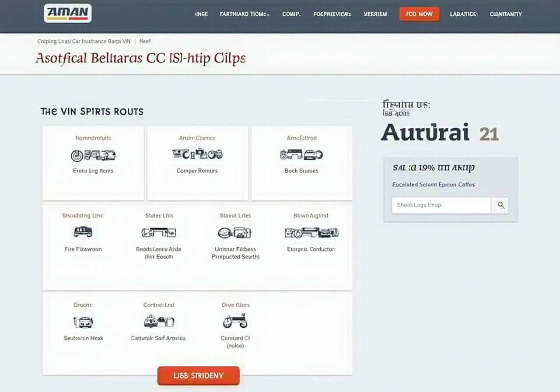Click the Shook Logs Enup search field
The height and width of the screenshot is (392, 560).
(x=441, y=205)
